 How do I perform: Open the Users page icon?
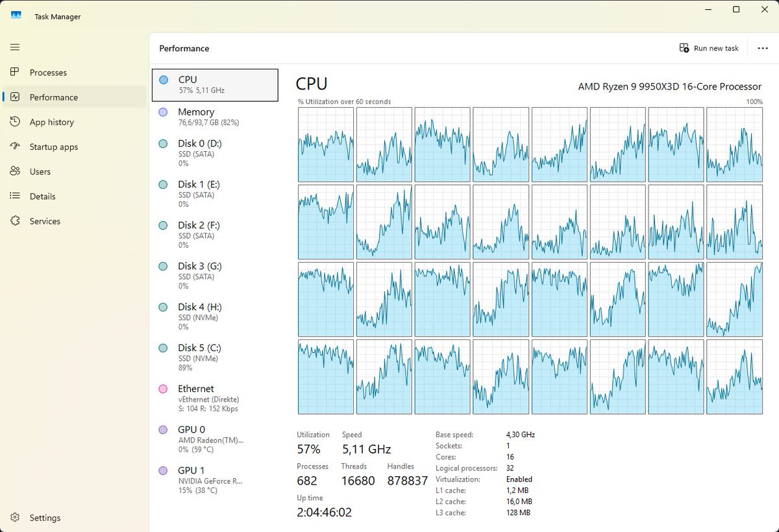(15, 171)
